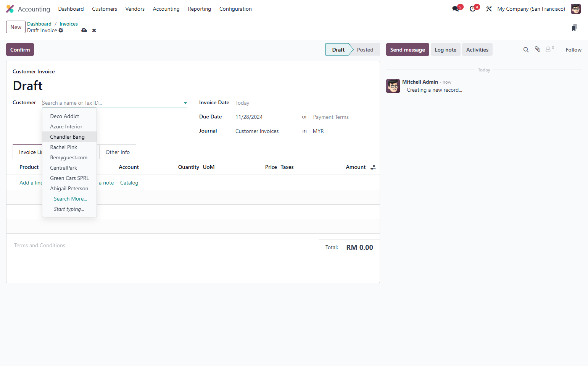The height and width of the screenshot is (366, 588).
Task: Save the record with the cloud icon
Action: (x=84, y=30)
